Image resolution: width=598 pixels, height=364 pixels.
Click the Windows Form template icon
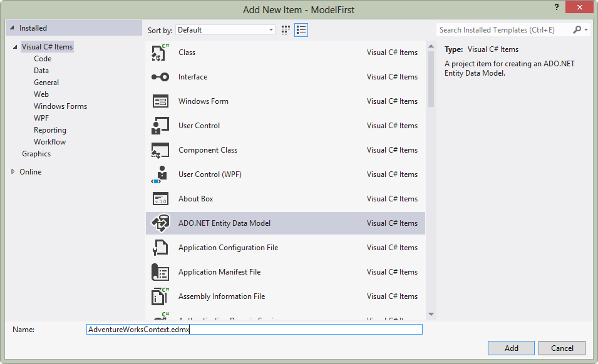pos(160,101)
